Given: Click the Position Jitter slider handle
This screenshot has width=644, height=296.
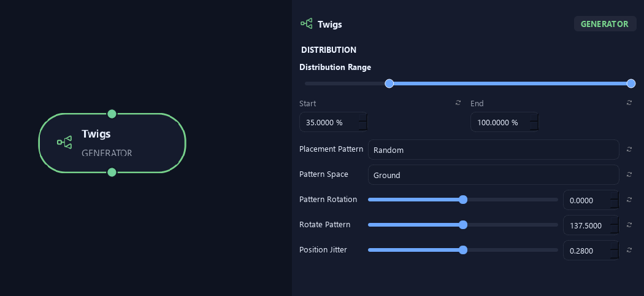Looking at the screenshot, I should point(463,250).
